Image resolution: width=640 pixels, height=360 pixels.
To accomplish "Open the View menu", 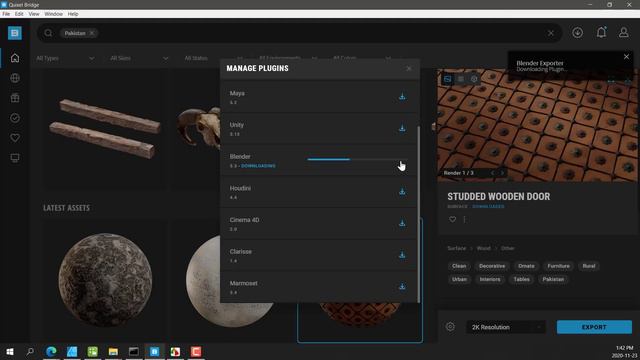I will [x=34, y=14].
